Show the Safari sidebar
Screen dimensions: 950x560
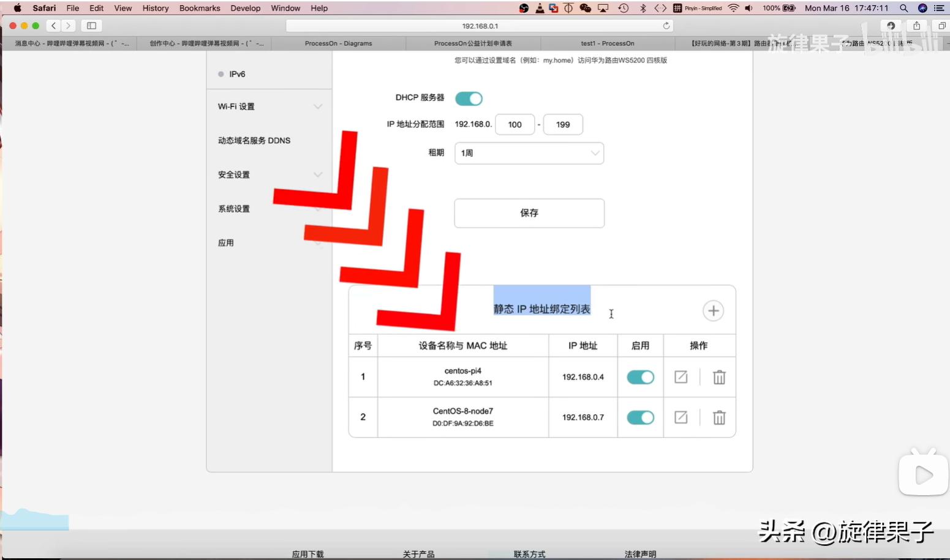pyautogui.click(x=92, y=26)
